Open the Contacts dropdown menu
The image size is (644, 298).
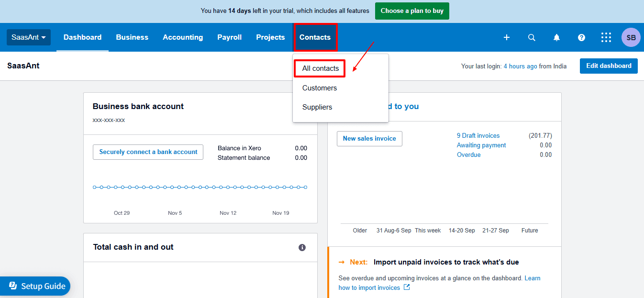315,37
